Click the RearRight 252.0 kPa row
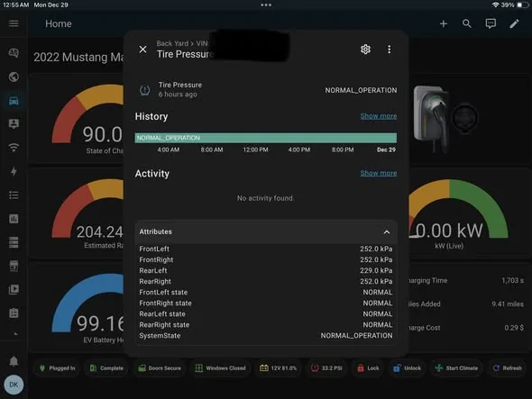This screenshot has height=399, width=532. (266, 281)
